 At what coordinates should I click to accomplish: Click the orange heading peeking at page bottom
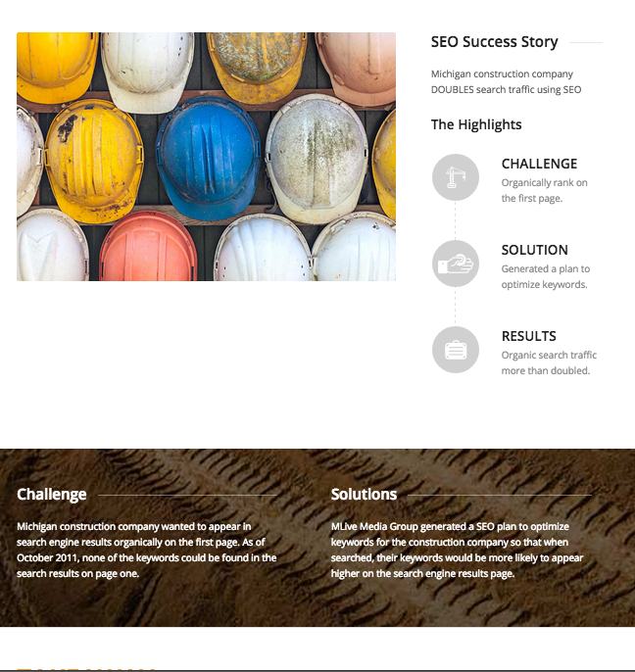[x=86, y=668]
